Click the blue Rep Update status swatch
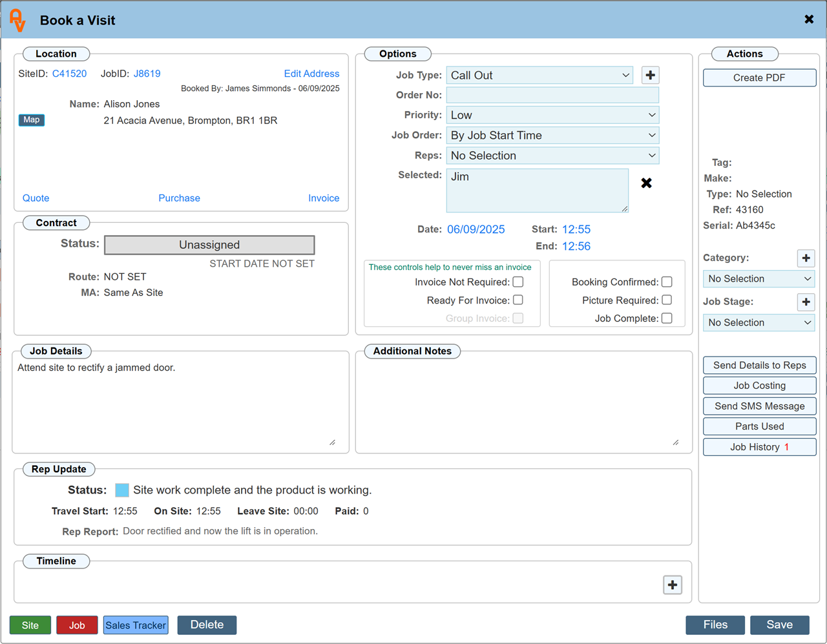827x644 pixels. pyautogui.click(x=122, y=490)
